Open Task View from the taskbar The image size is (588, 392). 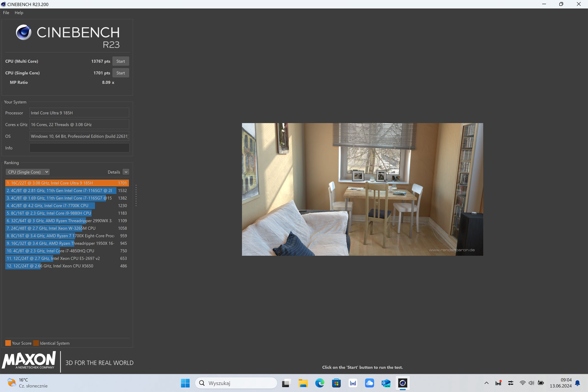pyautogui.click(x=286, y=383)
